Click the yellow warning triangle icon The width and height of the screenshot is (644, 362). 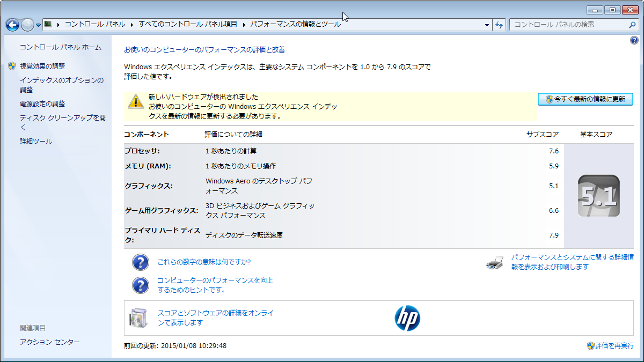point(135,101)
